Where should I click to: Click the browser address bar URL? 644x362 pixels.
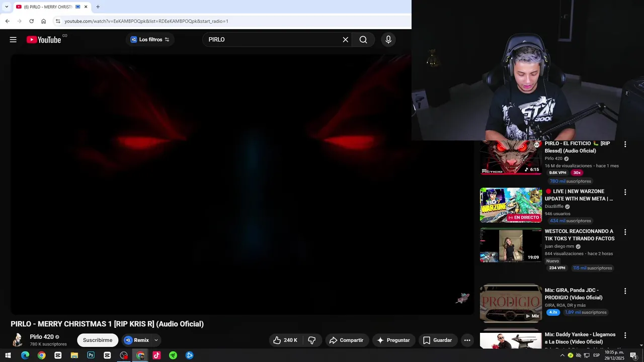146,21
